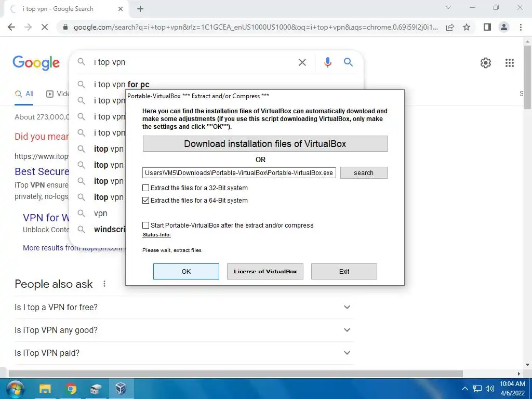Open network tray icon
Viewport: 532px width, 399px height.
coord(477,389)
